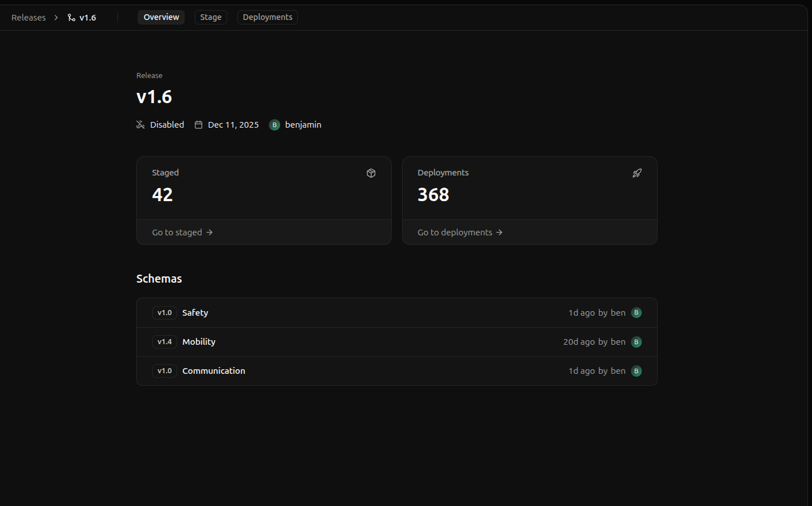Open the Mobility schema row

tap(199, 342)
